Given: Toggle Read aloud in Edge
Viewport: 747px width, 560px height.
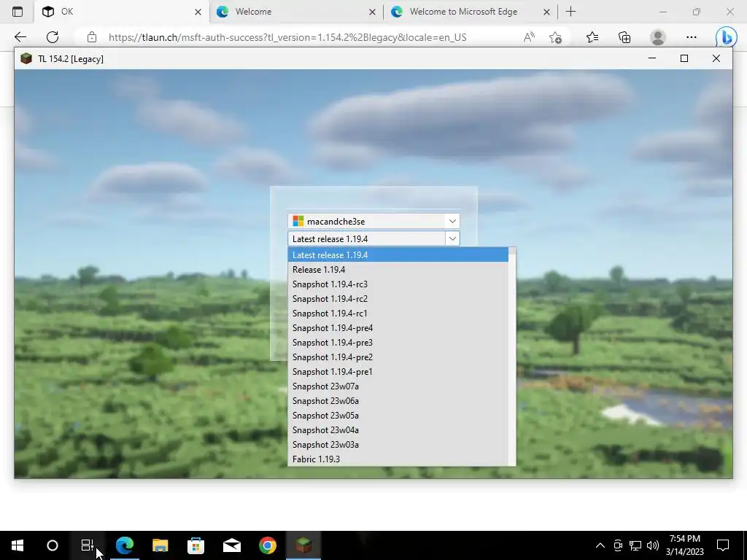Looking at the screenshot, I should (x=529, y=37).
